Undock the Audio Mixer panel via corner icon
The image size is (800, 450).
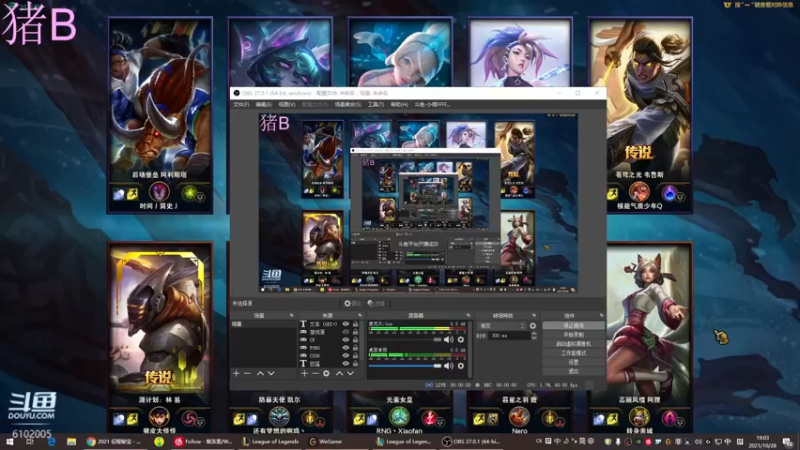pyautogui.click(x=468, y=315)
